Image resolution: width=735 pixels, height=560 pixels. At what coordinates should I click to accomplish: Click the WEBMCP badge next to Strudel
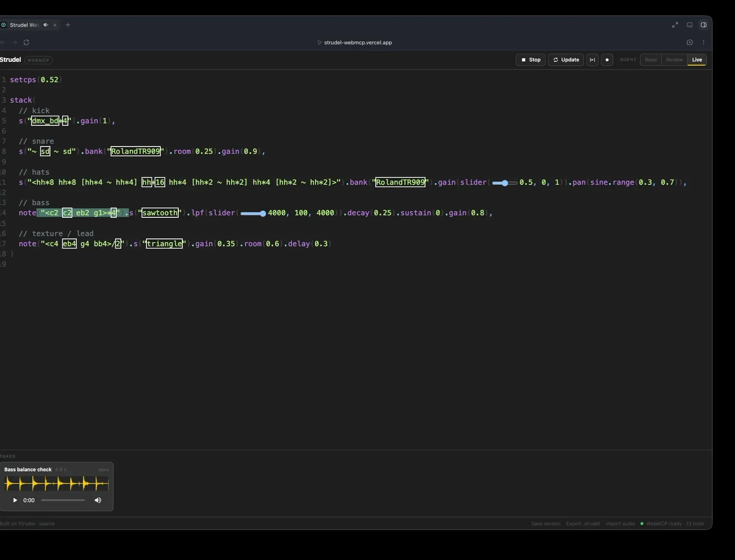click(x=38, y=60)
